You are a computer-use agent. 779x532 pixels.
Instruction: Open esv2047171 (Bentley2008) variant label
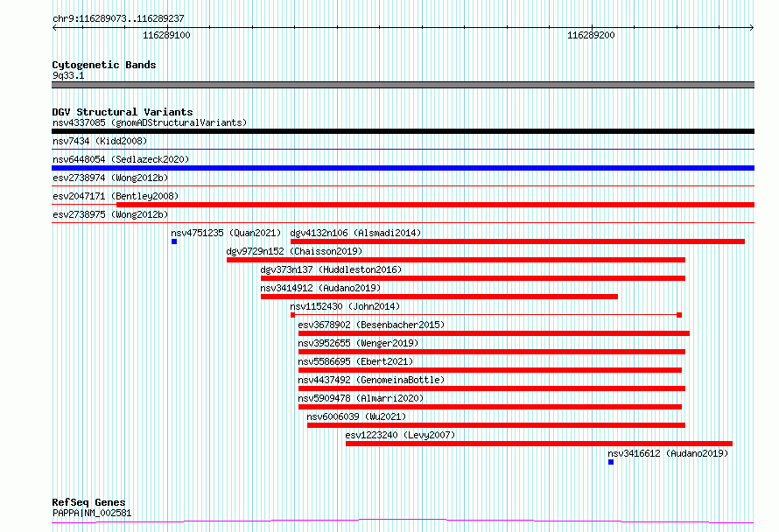pyautogui.click(x=116, y=196)
